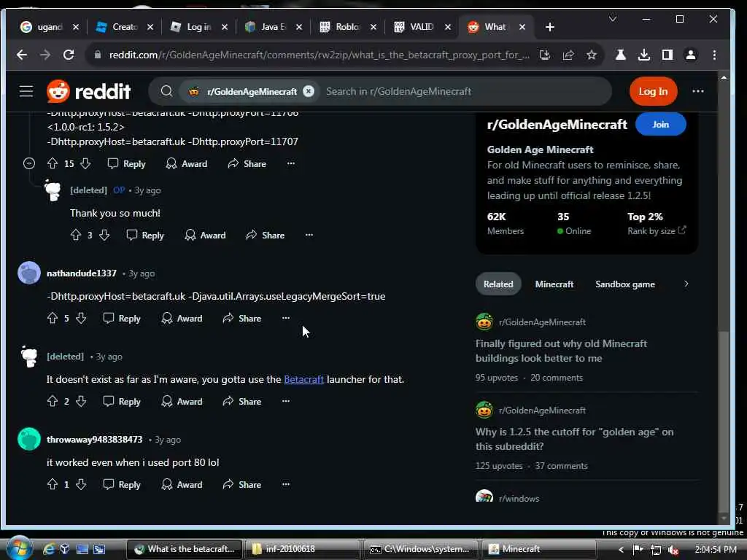
Task: Go back to previous page
Action: click(21, 55)
